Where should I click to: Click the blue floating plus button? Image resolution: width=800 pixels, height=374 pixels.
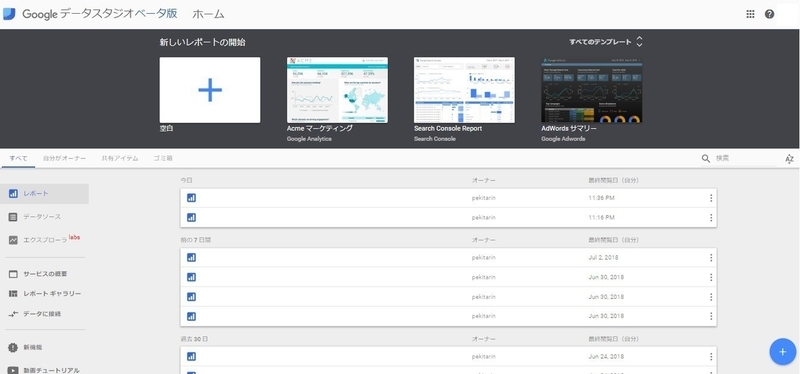[x=783, y=352]
